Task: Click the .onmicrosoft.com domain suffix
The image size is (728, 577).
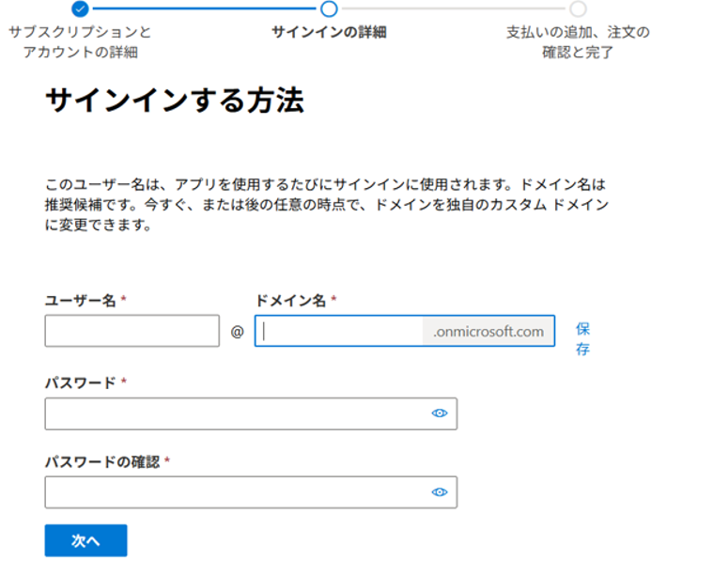Action: 488,331
